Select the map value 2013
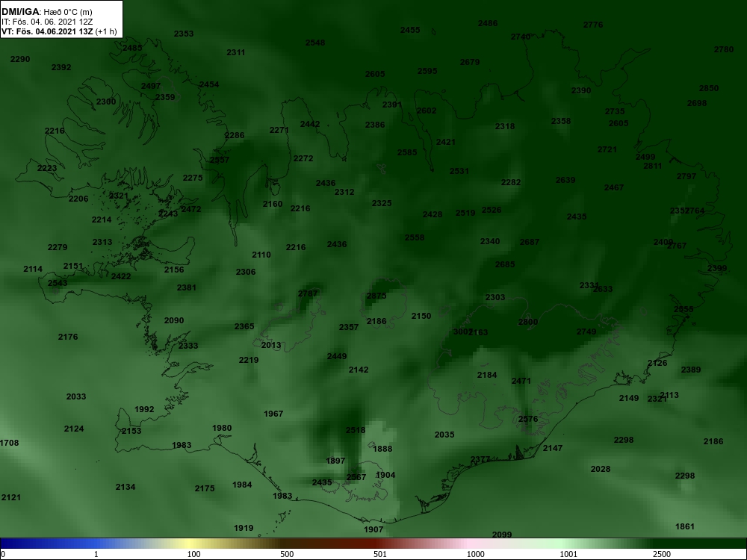The width and height of the screenshot is (747, 560). click(270, 345)
